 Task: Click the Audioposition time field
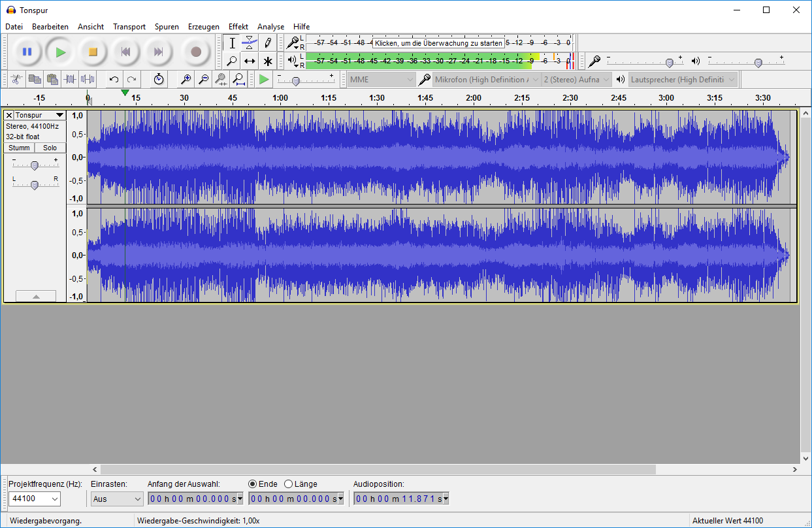tap(401, 499)
